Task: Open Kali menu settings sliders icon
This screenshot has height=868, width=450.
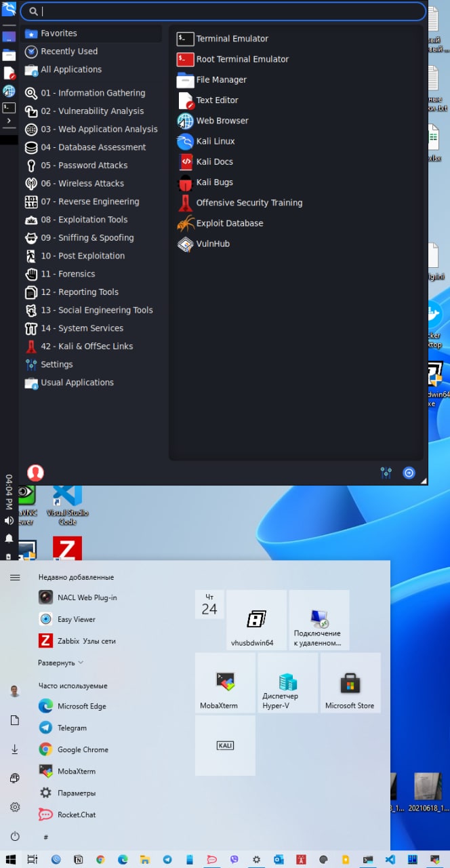Action: point(386,473)
